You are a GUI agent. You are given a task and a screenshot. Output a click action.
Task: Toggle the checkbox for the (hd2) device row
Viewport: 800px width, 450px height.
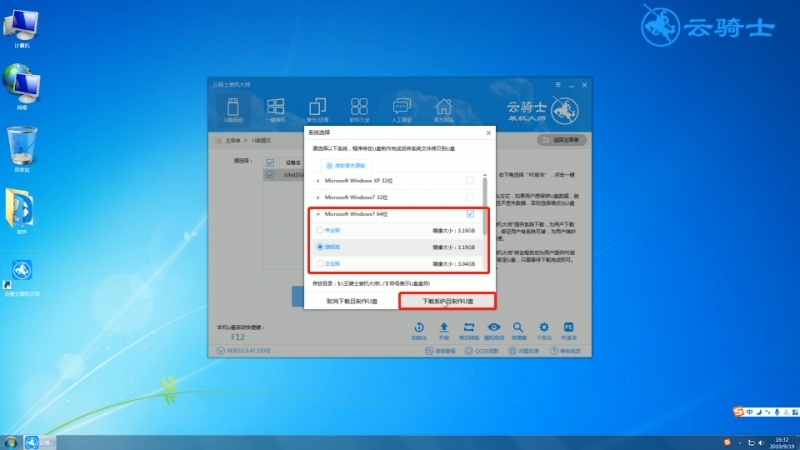click(270, 175)
